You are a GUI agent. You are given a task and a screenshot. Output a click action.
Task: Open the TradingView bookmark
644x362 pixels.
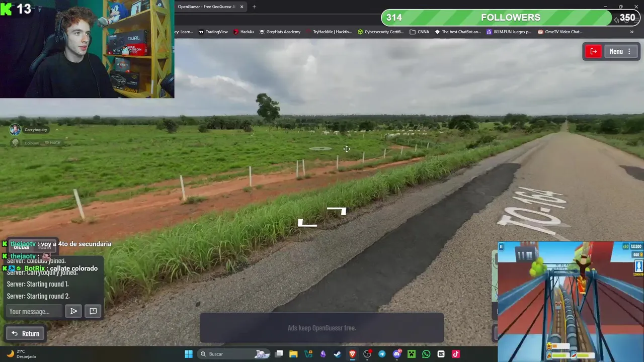point(213,32)
